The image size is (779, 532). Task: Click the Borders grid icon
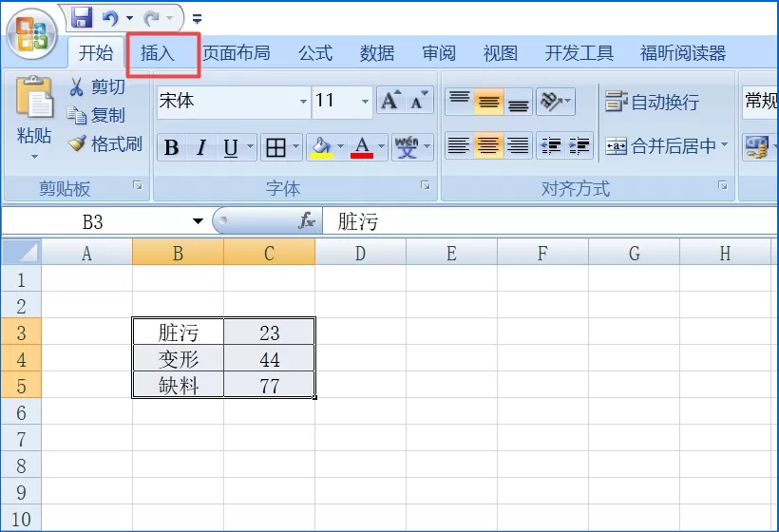[275, 147]
